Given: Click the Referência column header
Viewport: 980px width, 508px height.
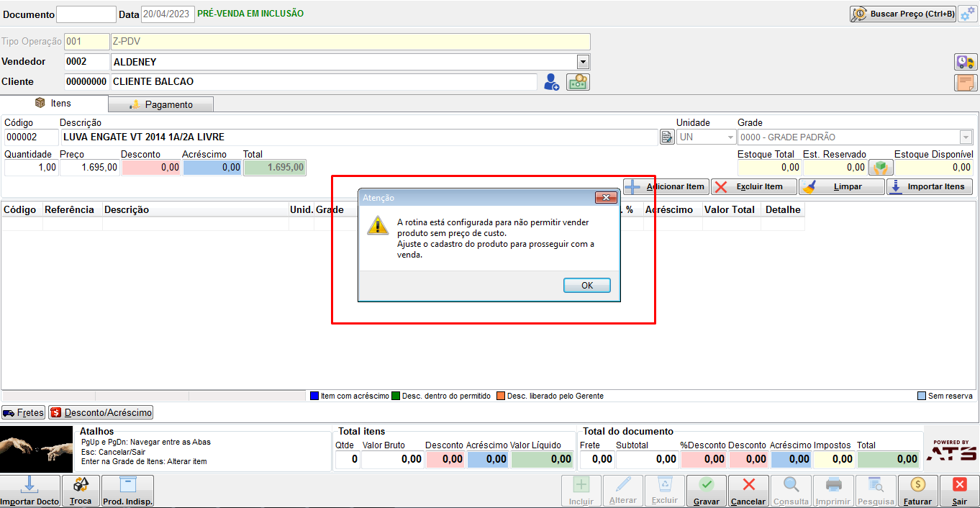Looking at the screenshot, I should [73, 209].
